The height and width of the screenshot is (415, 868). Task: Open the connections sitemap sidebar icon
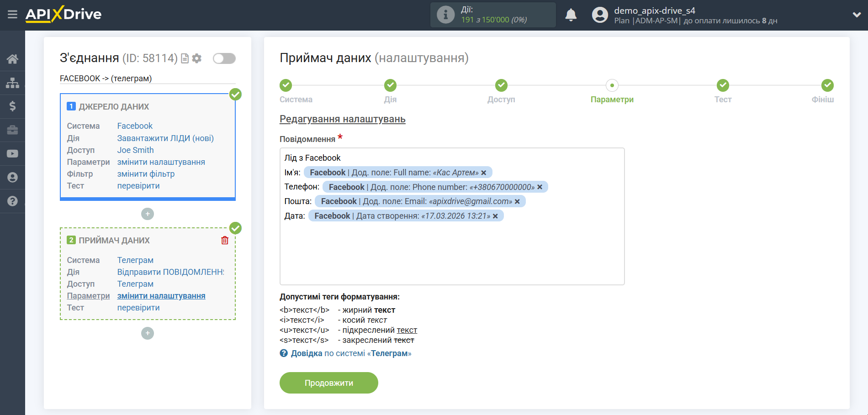(x=12, y=83)
